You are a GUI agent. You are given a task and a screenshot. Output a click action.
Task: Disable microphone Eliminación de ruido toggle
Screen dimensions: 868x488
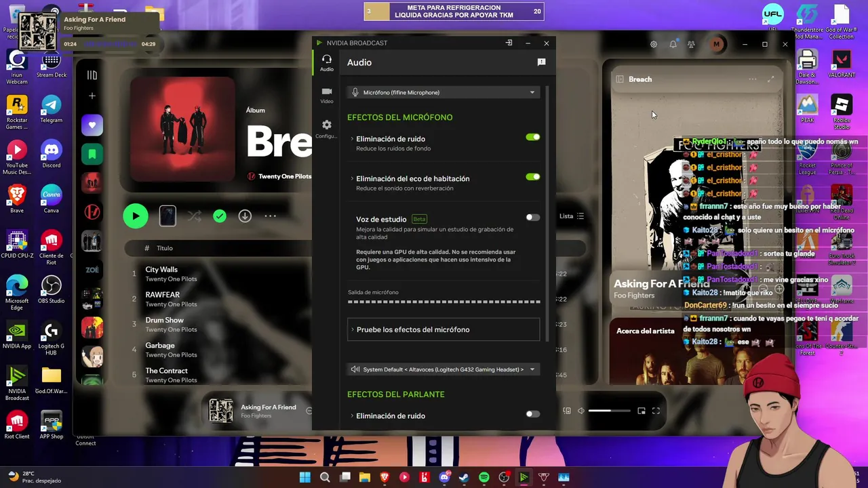click(x=533, y=138)
